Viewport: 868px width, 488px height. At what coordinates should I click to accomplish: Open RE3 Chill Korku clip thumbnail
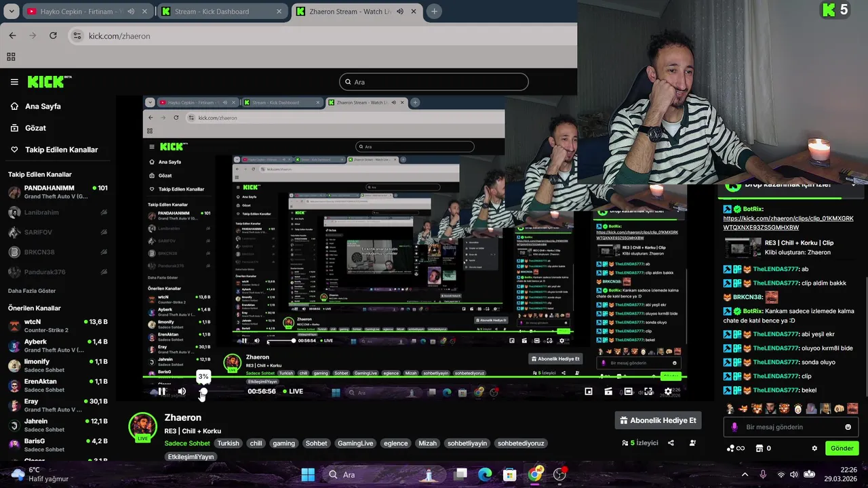[743, 247]
